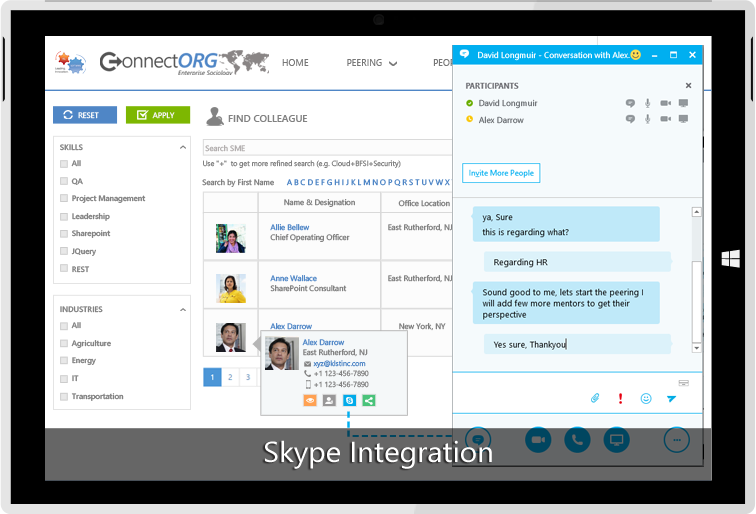Screen dimensions: 756x514
Task: Click the Apply filters button
Action: click(x=158, y=115)
